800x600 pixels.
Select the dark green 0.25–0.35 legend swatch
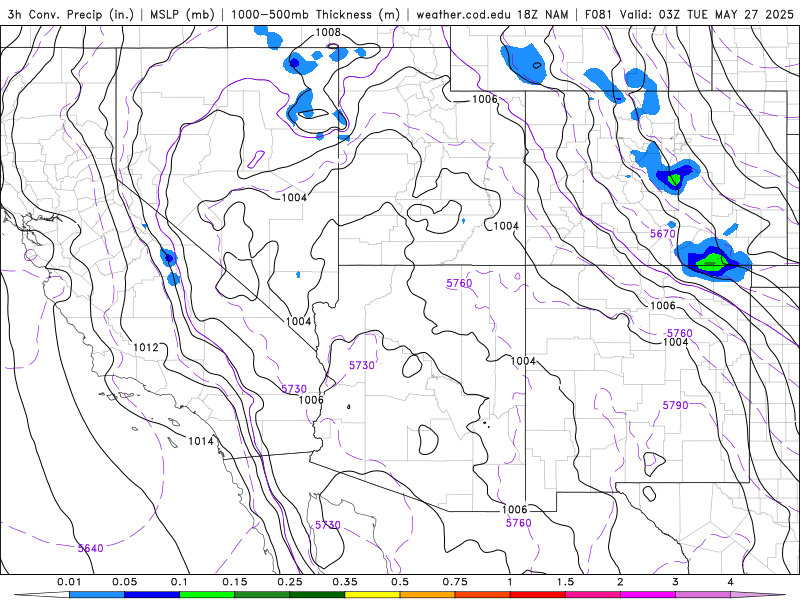coord(317,595)
